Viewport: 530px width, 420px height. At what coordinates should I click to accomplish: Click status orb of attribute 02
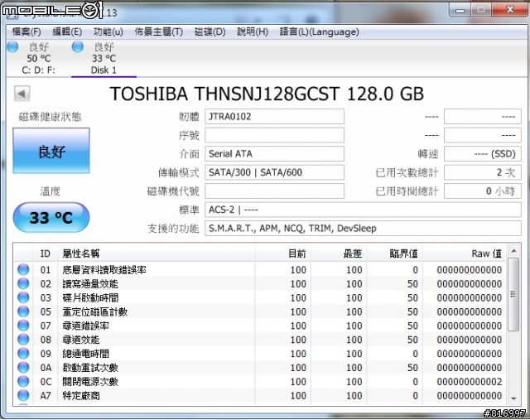(x=23, y=283)
